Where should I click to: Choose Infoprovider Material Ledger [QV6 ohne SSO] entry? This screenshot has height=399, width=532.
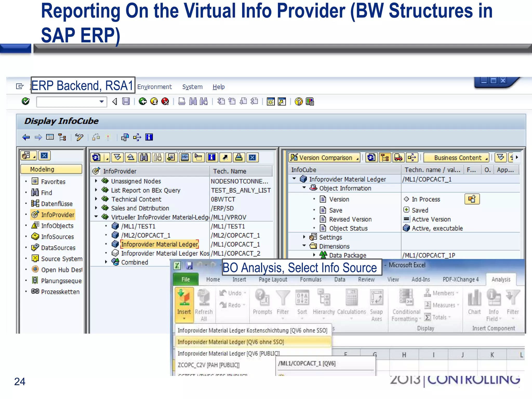point(253,342)
